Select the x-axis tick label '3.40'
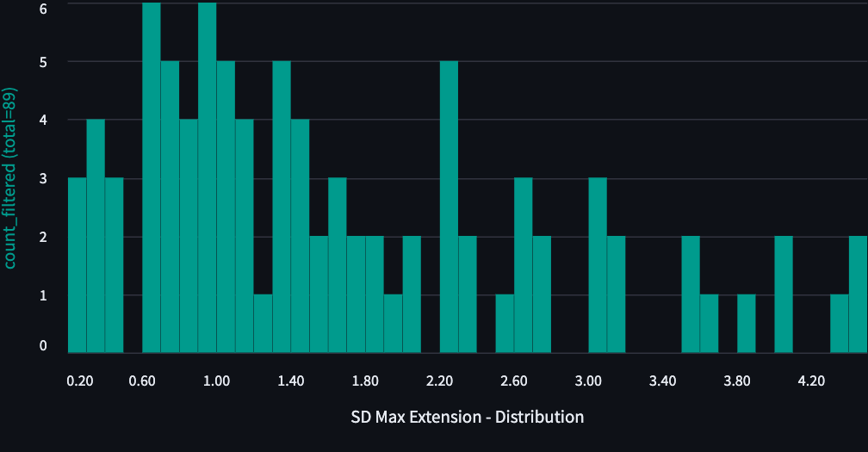 663,381
